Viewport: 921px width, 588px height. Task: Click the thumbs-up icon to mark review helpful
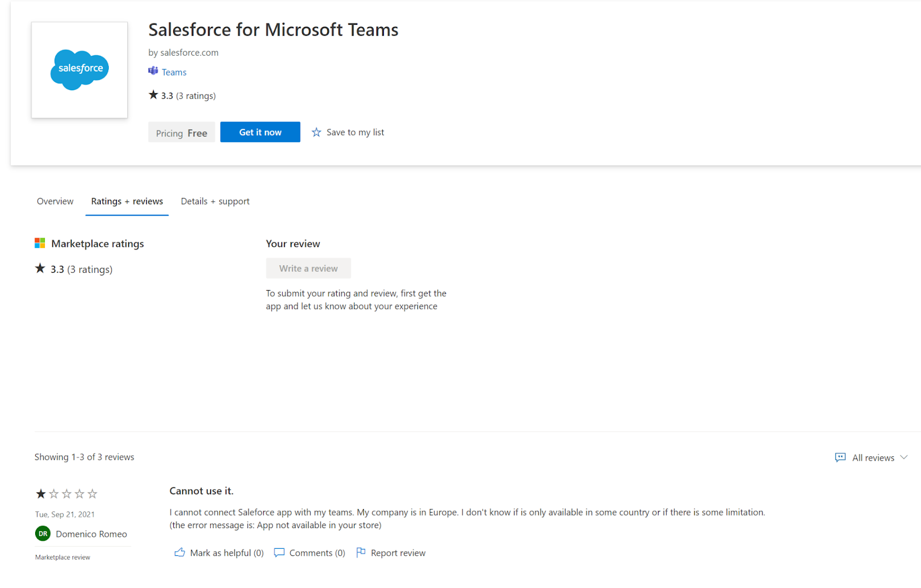180,552
